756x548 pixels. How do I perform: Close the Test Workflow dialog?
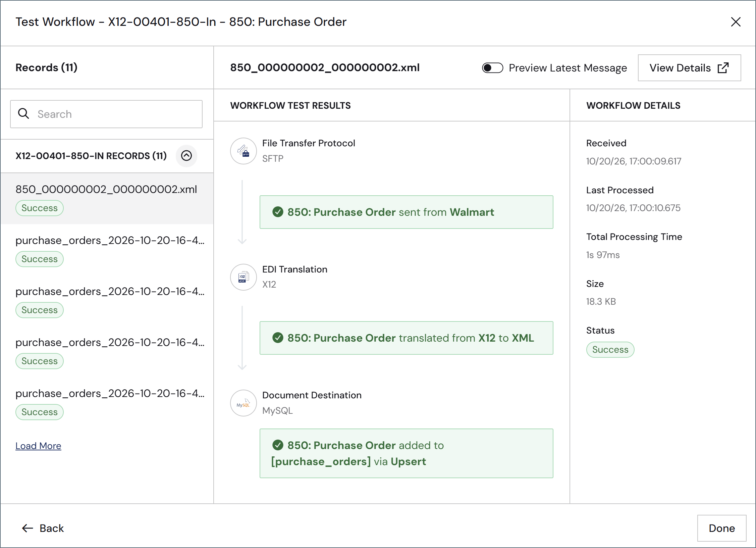[x=736, y=22]
